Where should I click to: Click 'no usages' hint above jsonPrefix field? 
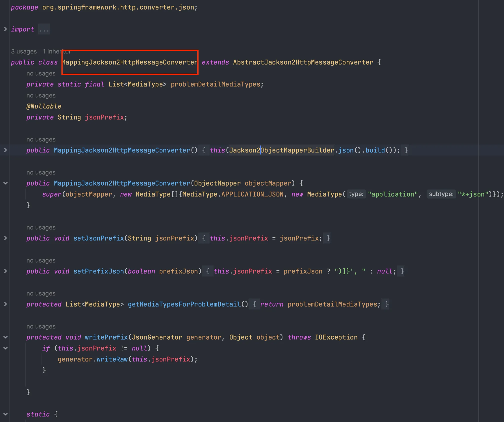(41, 95)
